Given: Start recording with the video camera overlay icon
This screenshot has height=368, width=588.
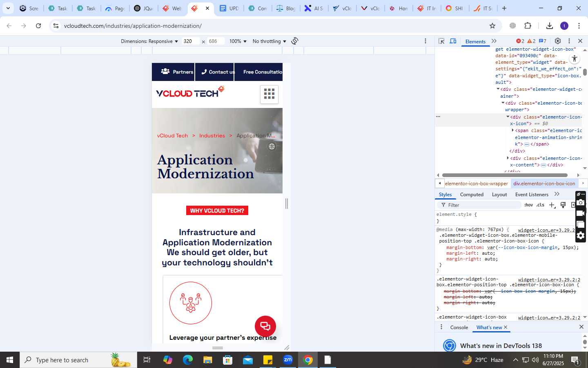Looking at the screenshot, I should tap(581, 213).
